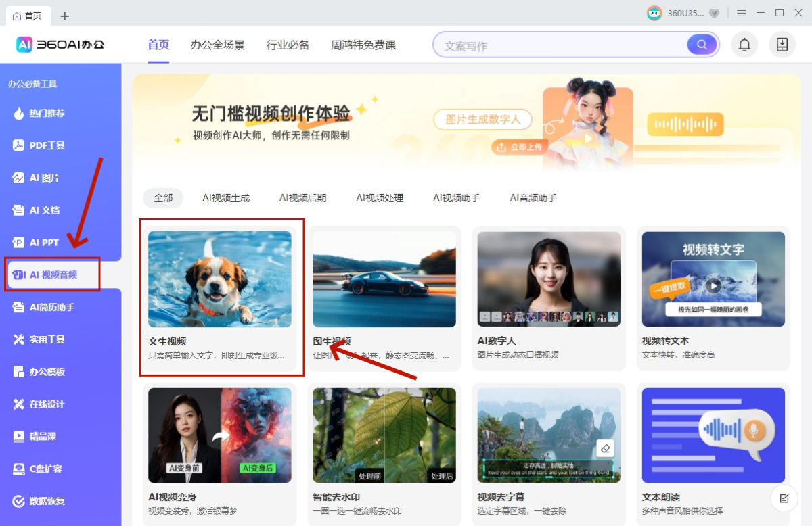Image resolution: width=812 pixels, height=526 pixels.
Task: Open AI简历助手 in the sidebar
Action: tap(43, 307)
